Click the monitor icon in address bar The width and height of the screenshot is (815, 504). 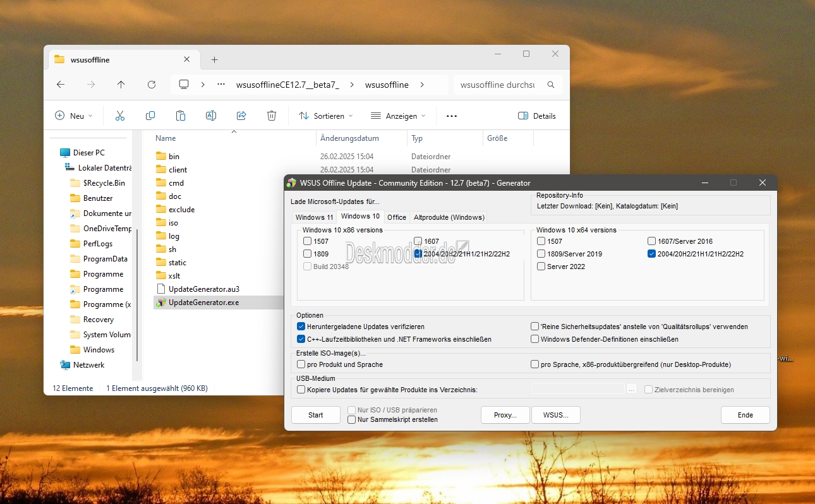tap(184, 85)
